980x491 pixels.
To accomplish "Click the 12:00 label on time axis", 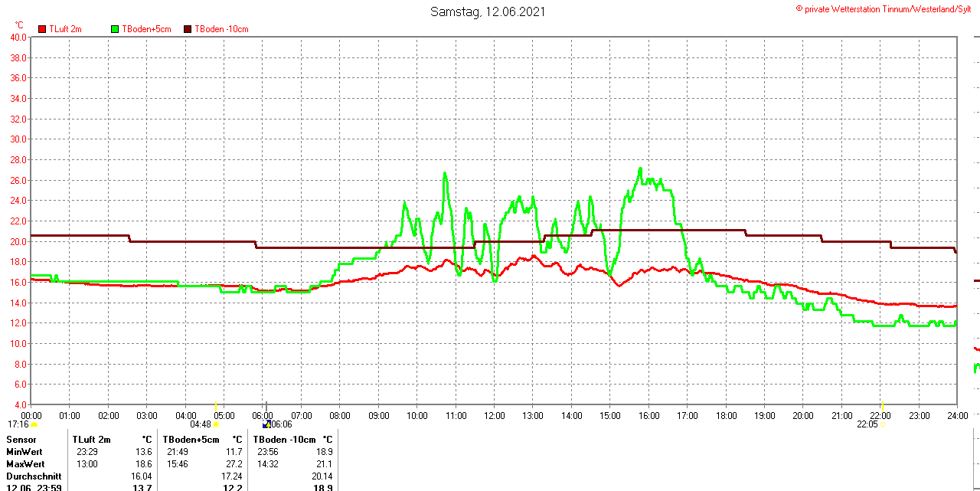I will [494, 416].
